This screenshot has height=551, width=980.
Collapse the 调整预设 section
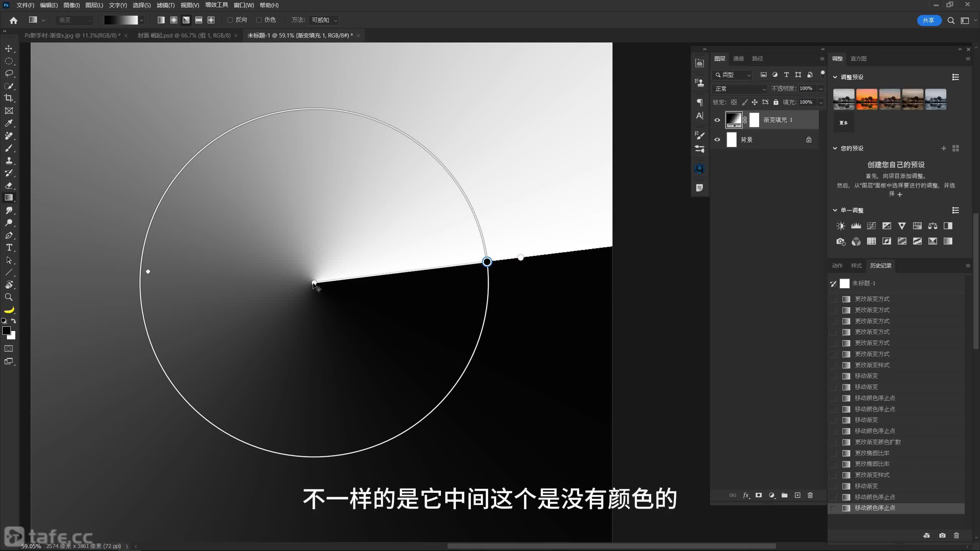835,77
